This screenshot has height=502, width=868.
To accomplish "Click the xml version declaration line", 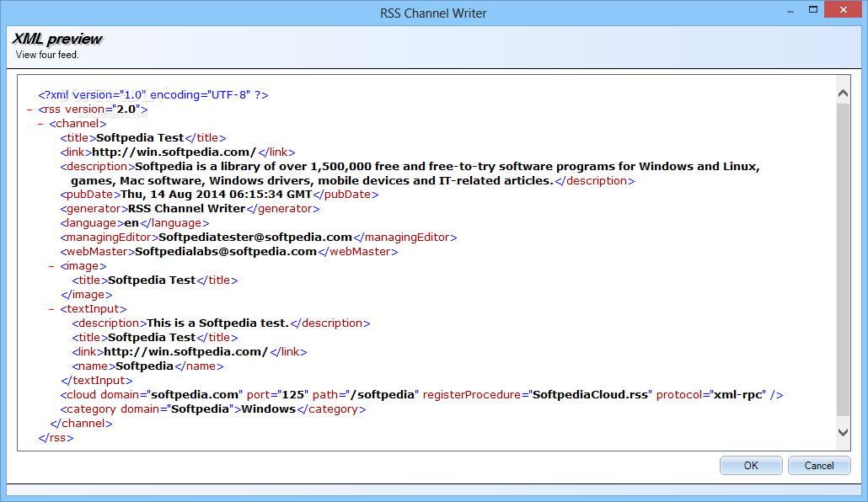I will (153, 94).
